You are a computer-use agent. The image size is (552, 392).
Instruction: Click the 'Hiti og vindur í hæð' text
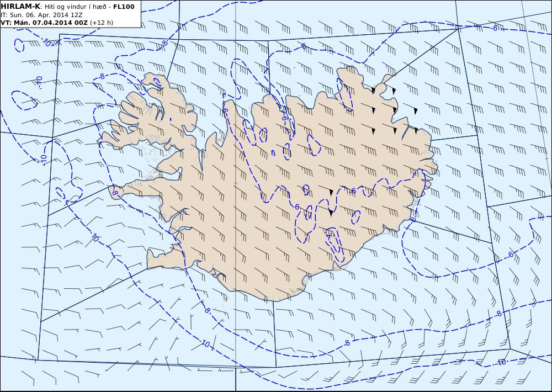tap(76, 7)
